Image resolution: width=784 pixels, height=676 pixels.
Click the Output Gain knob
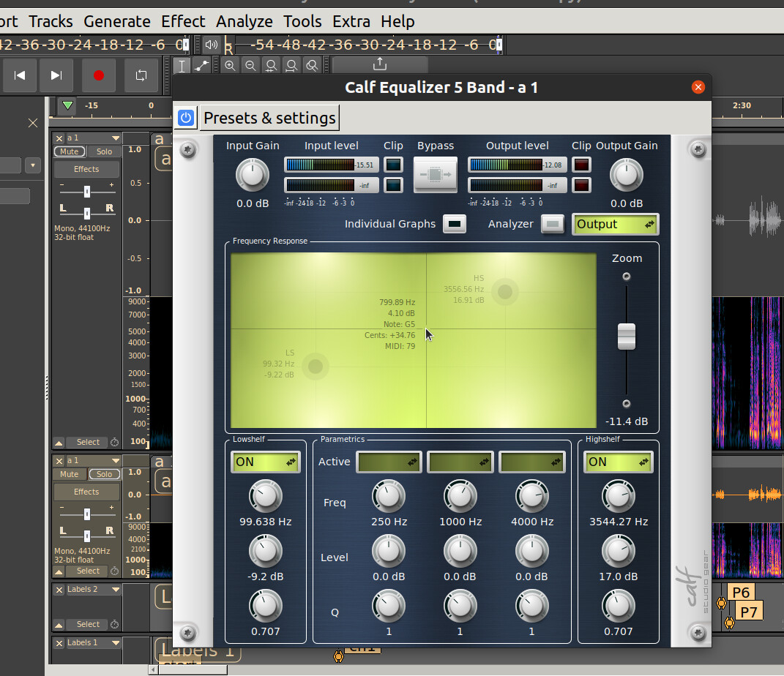click(627, 175)
